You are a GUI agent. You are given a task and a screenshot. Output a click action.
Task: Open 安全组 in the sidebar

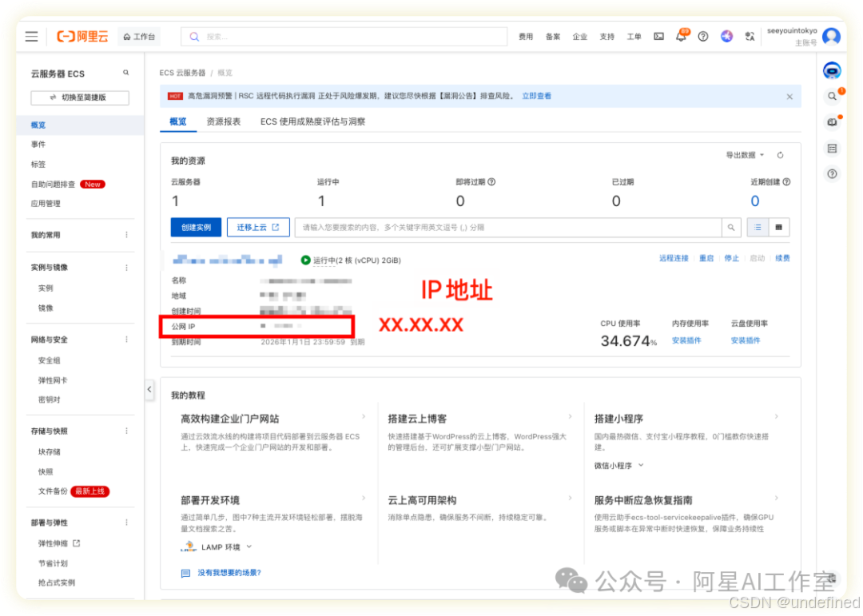coord(49,360)
